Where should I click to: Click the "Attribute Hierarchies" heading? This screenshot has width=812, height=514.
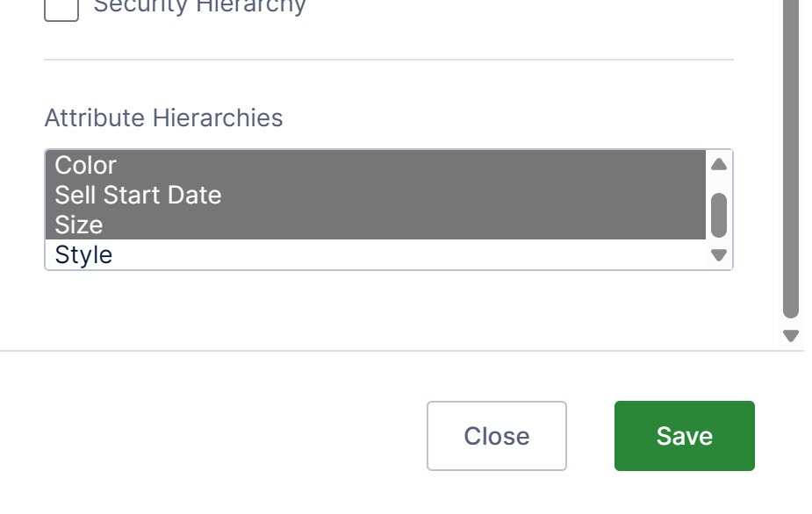coord(163,118)
